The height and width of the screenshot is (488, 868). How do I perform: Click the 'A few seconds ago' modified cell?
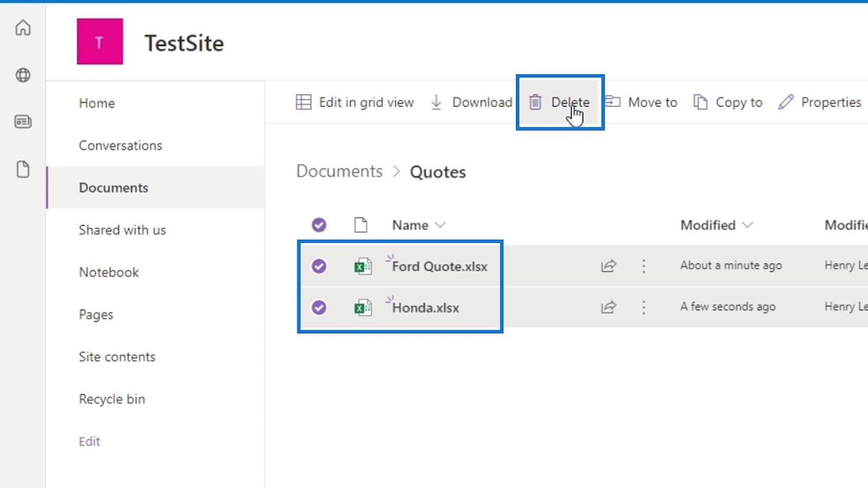click(x=727, y=306)
